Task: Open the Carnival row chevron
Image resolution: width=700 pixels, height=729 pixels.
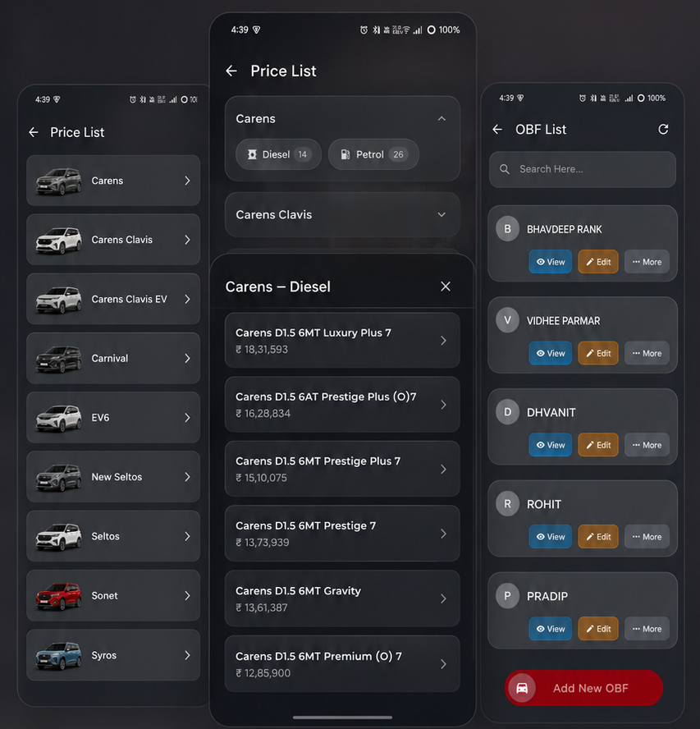Action: [187, 359]
